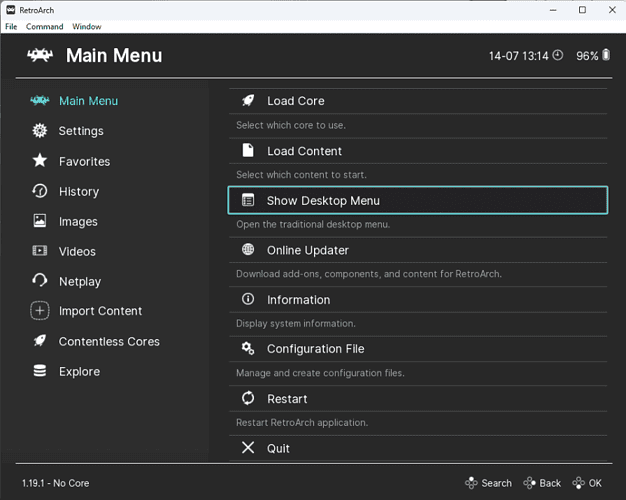
Task: Click the Netplay headset icon
Action: pos(40,281)
